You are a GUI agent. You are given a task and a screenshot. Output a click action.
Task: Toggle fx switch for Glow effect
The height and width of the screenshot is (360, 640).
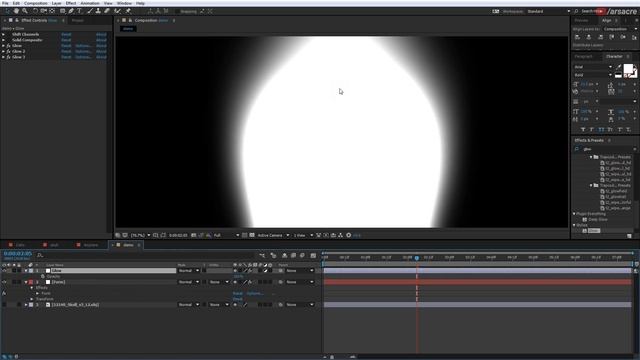coord(8,46)
